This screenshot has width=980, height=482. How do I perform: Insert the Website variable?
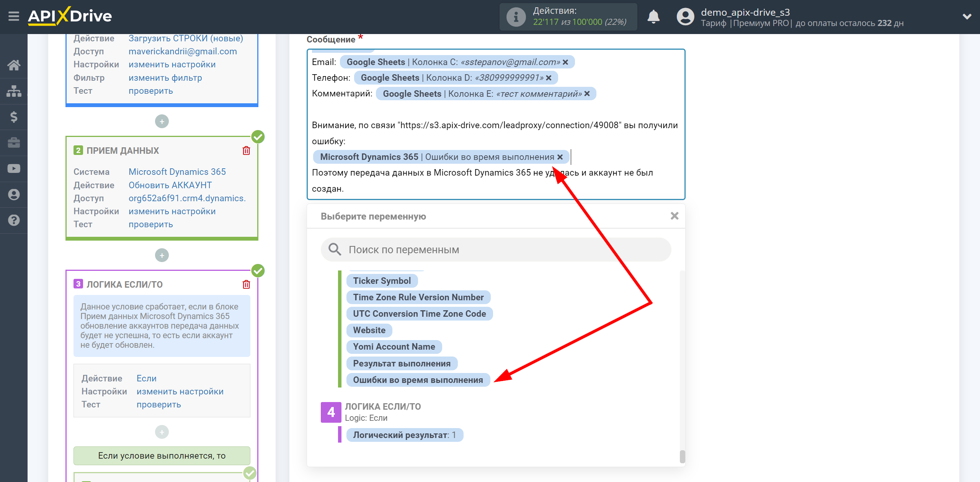(369, 331)
